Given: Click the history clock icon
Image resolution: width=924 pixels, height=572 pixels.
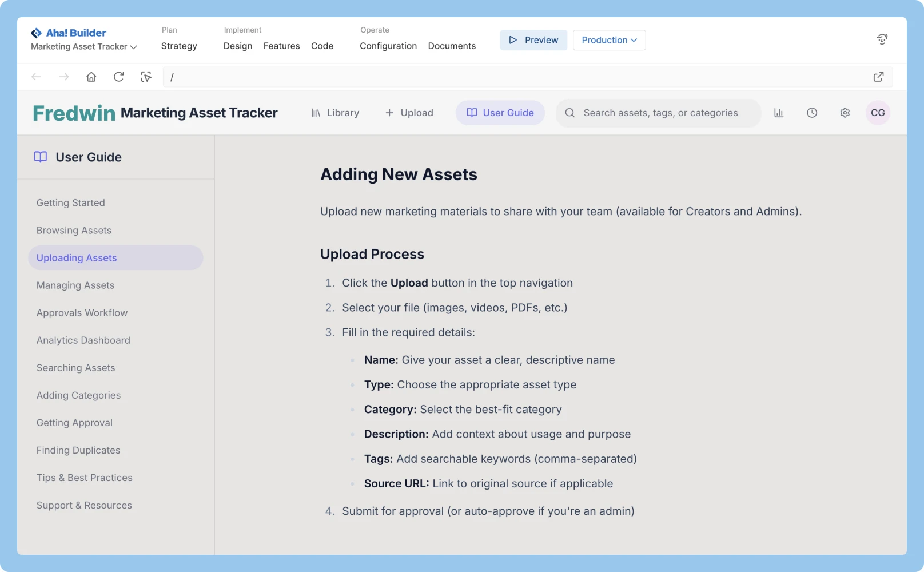Looking at the screenshot, I should point(812,113).
